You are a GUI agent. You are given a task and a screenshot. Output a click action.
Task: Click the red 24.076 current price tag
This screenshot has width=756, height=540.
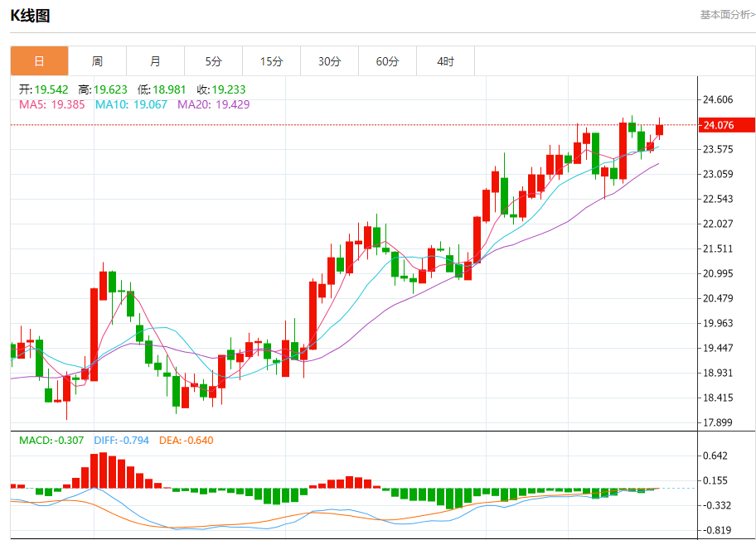tap(727, 125)
